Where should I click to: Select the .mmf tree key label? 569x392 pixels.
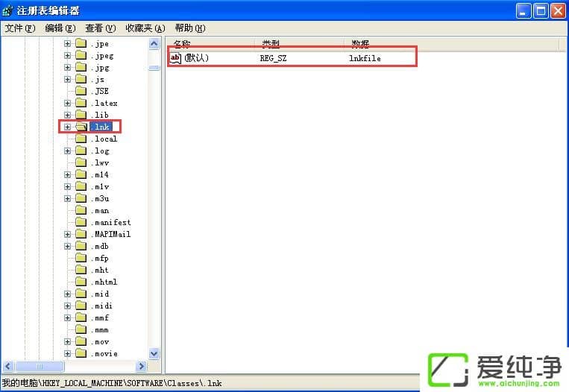pyautogui.click(x=100, y=318)
